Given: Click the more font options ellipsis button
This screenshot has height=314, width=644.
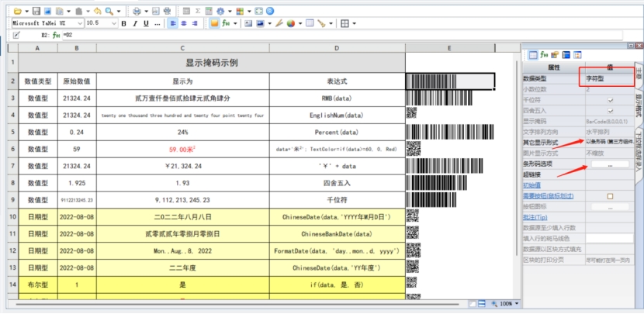Looking at the screenshot, I should (157, 24).
